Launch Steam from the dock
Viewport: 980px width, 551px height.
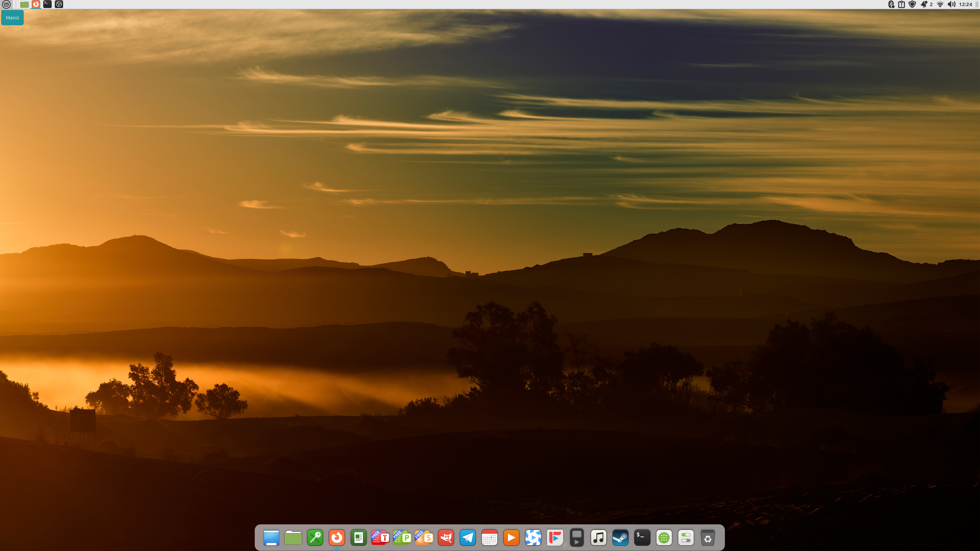click(x=621, y=538)
